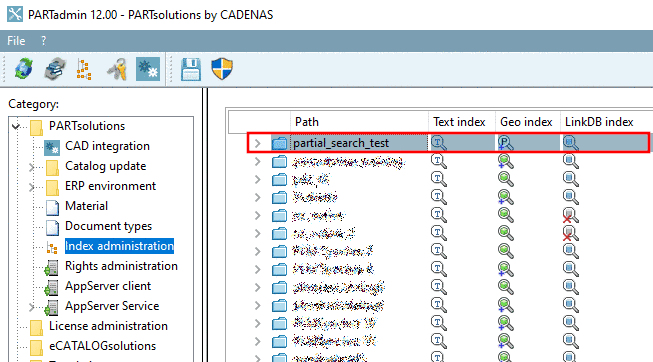
Task: Click the Catalog update folder icon
Action: [x=52, y=167]
